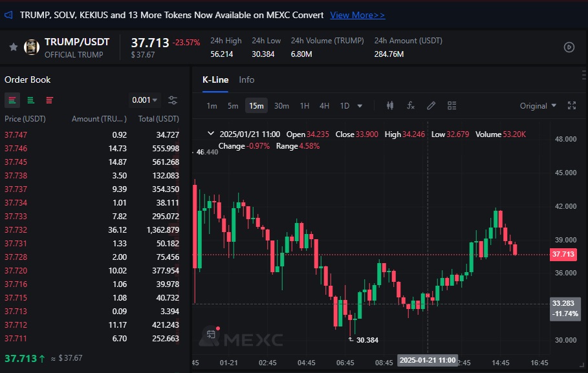
Task: Select the sell order at price 37.715
Action: pos(91,297)
